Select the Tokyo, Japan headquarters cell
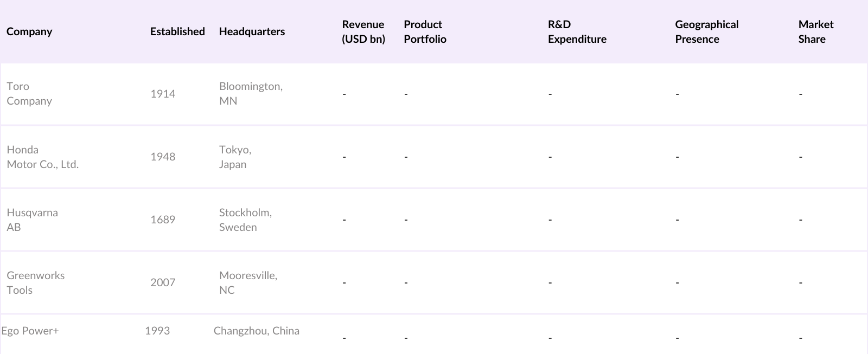The height and width of the screenshot is (354, 868). click(x=235, y=157)
